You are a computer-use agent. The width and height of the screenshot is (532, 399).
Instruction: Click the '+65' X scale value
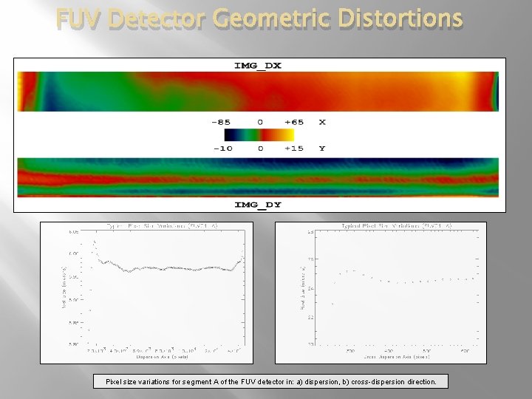294,122
